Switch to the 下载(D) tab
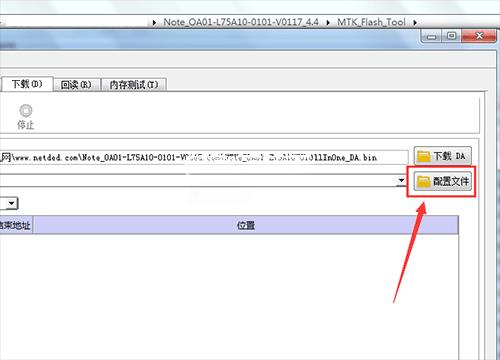The image size is (500, 360). click(x=27, y=84)
